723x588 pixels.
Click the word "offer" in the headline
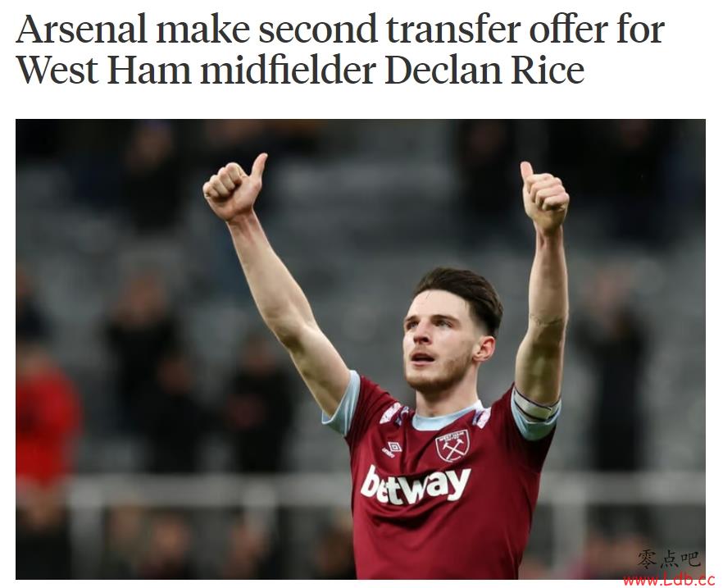tap(569, 30)
